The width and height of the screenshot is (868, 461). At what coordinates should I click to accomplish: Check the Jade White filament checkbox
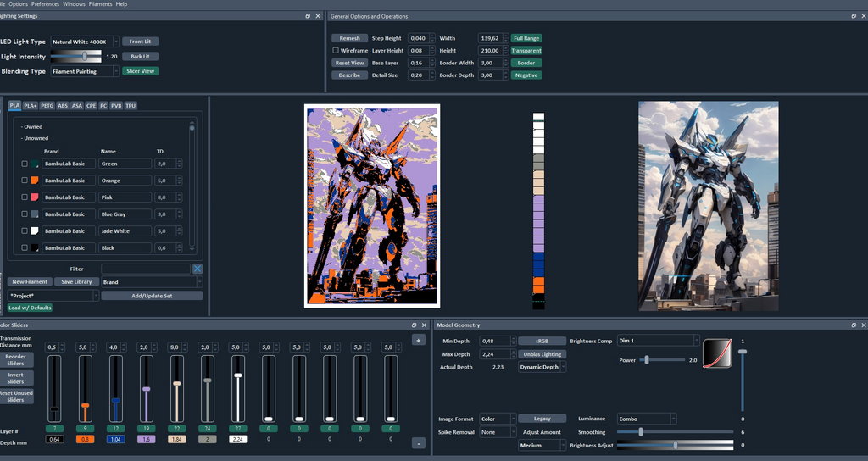(x=25, y=230)
